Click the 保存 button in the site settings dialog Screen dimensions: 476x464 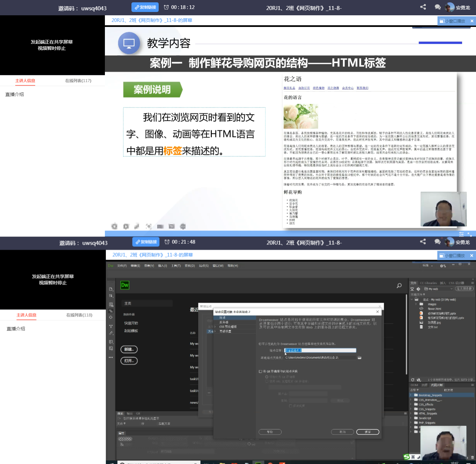click(367, 432)
